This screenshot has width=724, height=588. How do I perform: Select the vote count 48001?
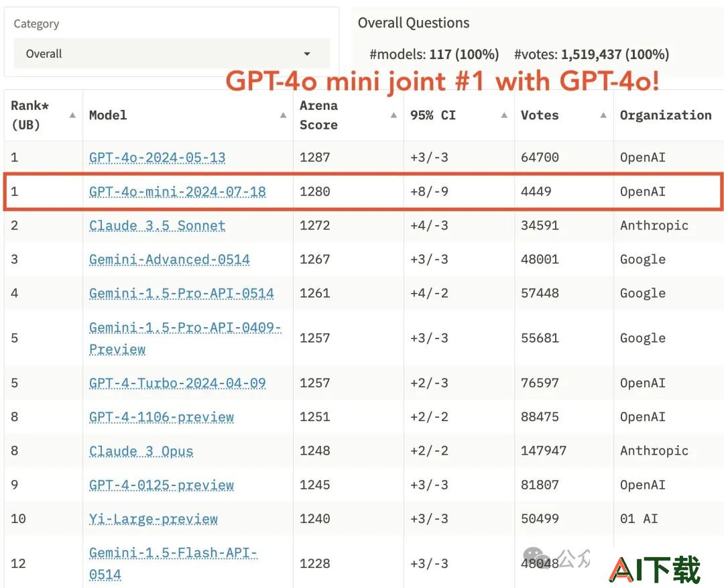(539, 259)
